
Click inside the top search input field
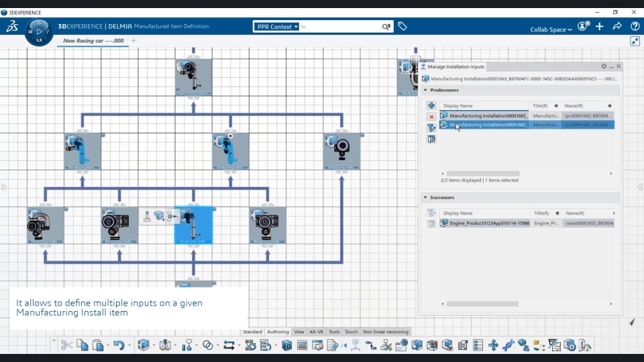[x=340, y=27]
